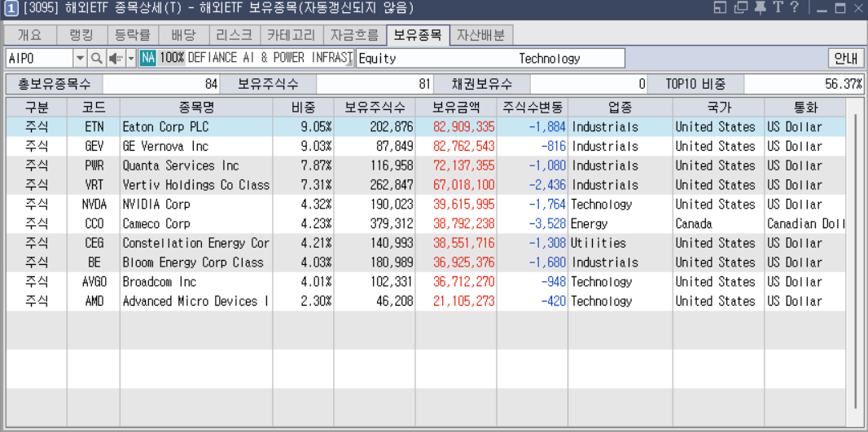Select the 카테고리 tab
The width and height of the screenshot is (868, 432).
coord(292,35)
